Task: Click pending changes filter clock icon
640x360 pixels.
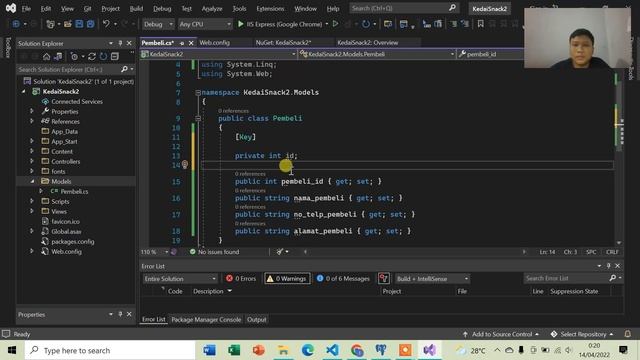Action: click(x=74, y=56)
